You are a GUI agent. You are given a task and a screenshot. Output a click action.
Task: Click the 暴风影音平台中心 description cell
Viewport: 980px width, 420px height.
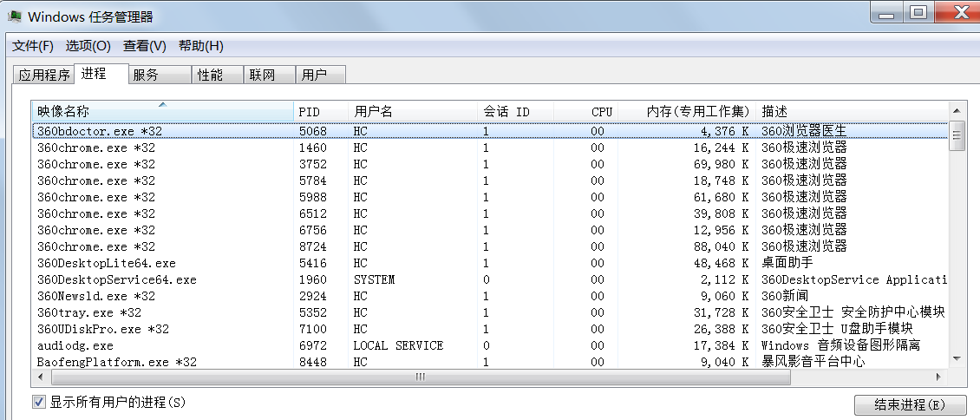click(x=813, y=361)
